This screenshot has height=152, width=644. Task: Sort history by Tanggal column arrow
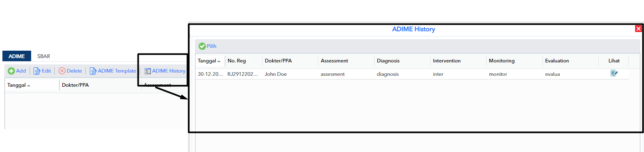coord(219,61)
